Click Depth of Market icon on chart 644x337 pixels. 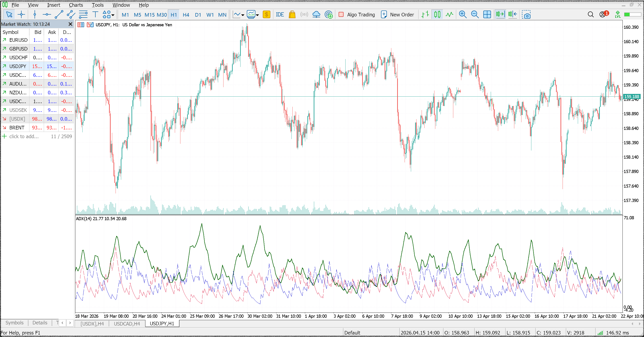90,24
